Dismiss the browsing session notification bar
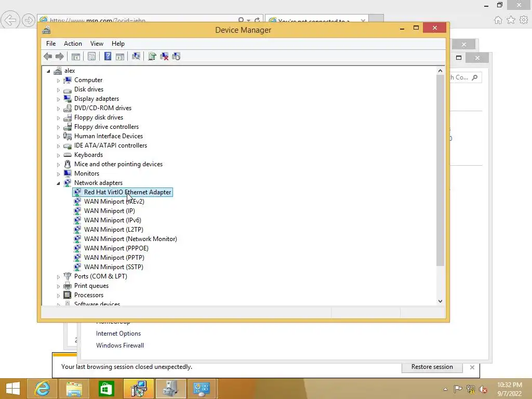Image resolution: width=532 pixels, height=399 pixels. 472,367
